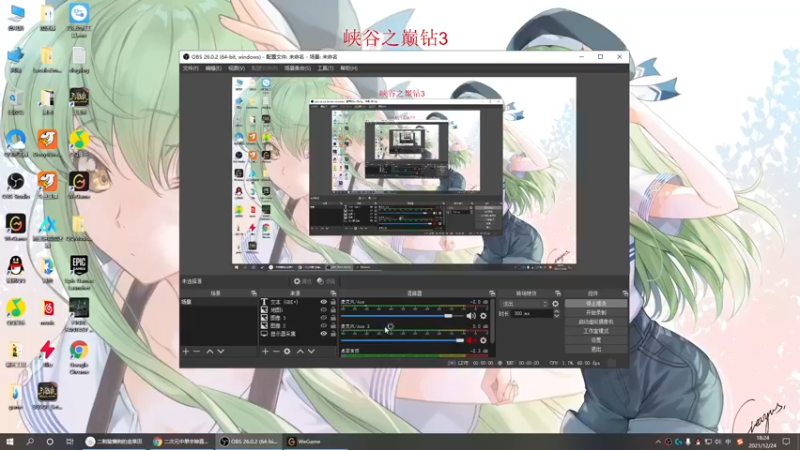Move the selected source down
The image size is (800, 450).
coord(311,352)
